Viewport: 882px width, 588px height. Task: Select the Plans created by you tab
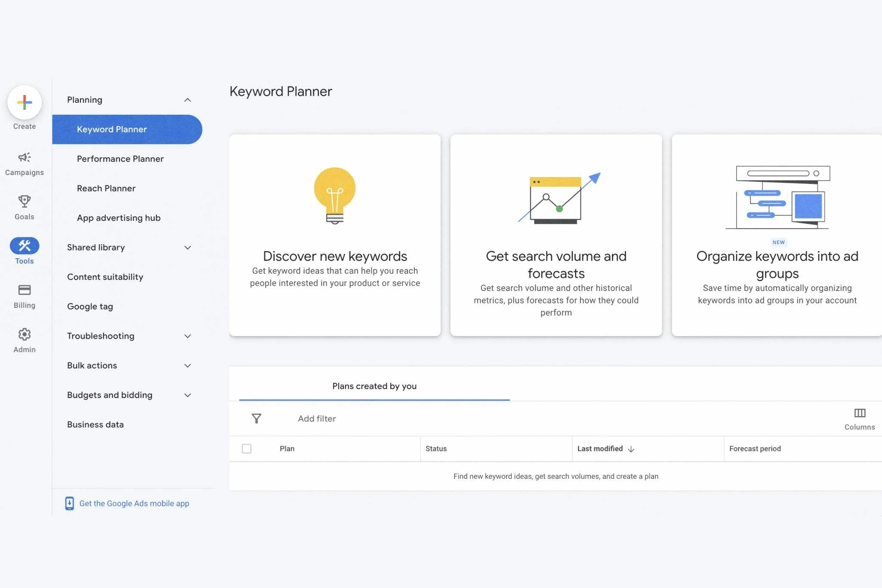point(374,386)
